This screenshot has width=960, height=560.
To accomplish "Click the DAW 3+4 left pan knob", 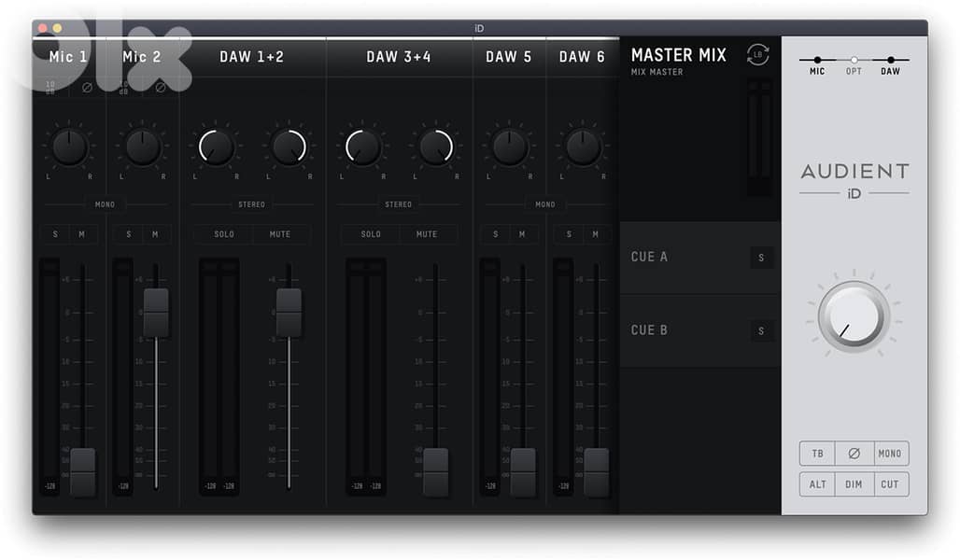I will (x=362, y=147).
